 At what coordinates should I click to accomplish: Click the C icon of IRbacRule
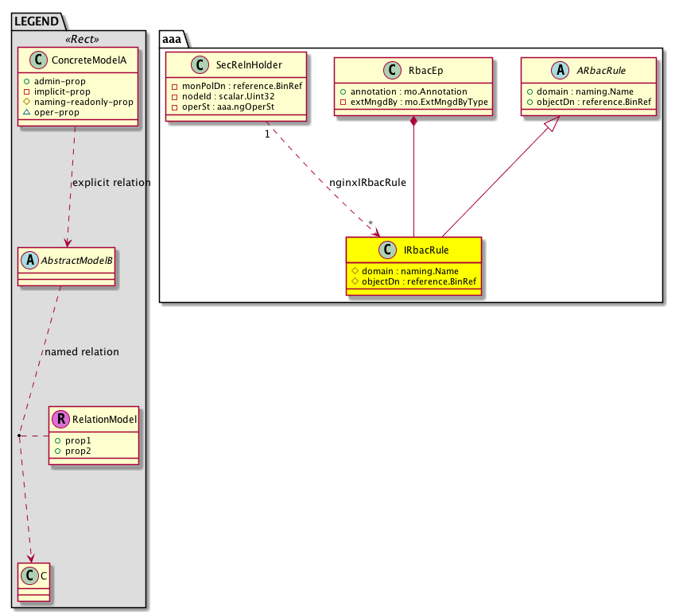tap(387, 250)
